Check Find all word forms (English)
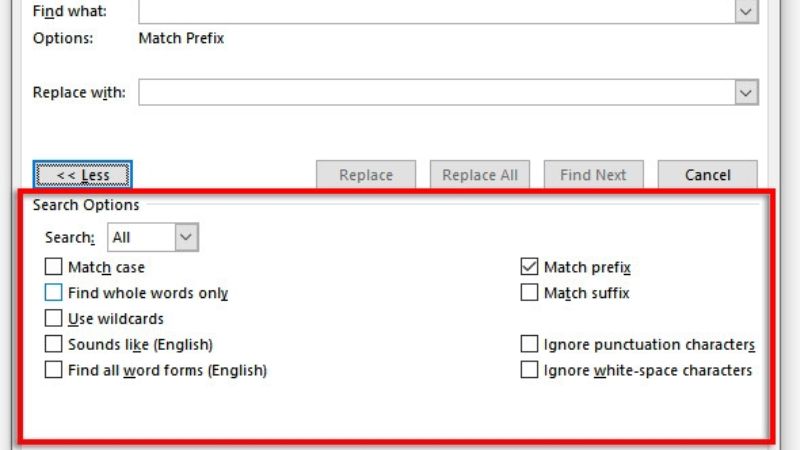This screenshot has width=800, height=450. (53, 370)
